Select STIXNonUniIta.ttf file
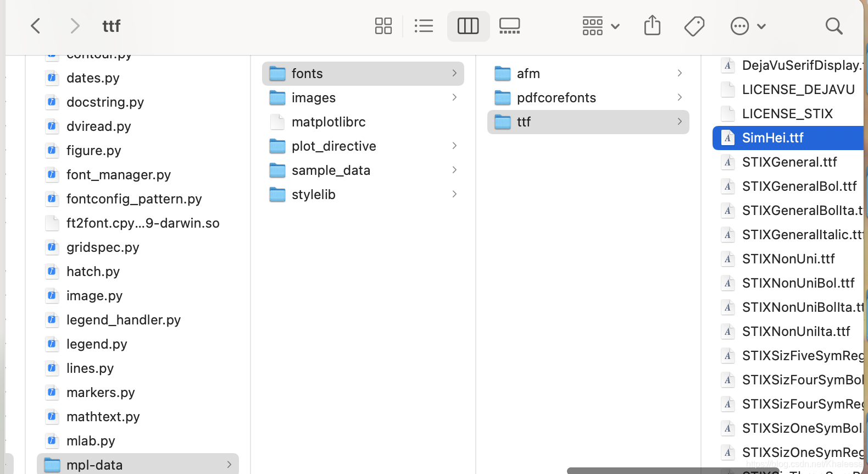The height and width of the screenshot is (474, 868). click(x=788, y=331)
